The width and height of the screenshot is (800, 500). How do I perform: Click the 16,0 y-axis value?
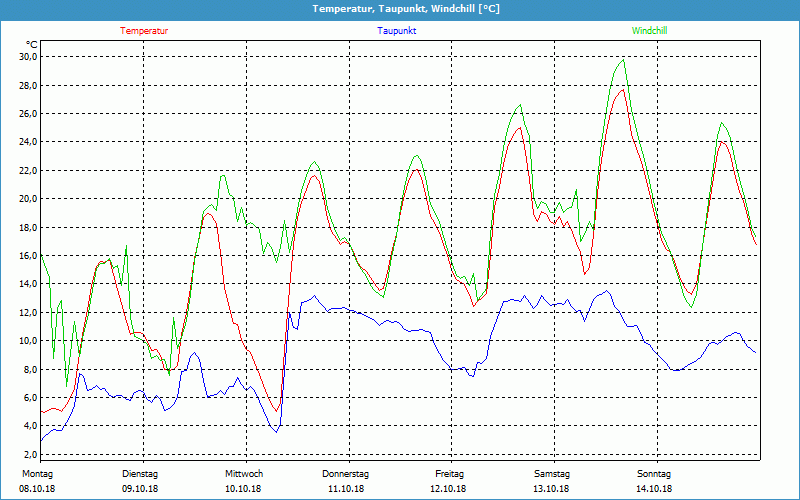point(27,256)
